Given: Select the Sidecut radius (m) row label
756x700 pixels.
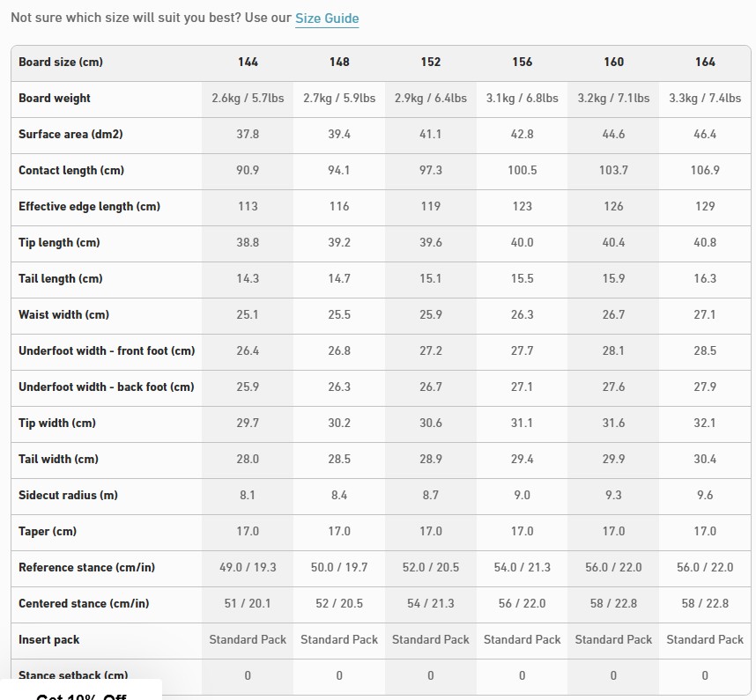Looking at the screenshot, I should (68, 496).
